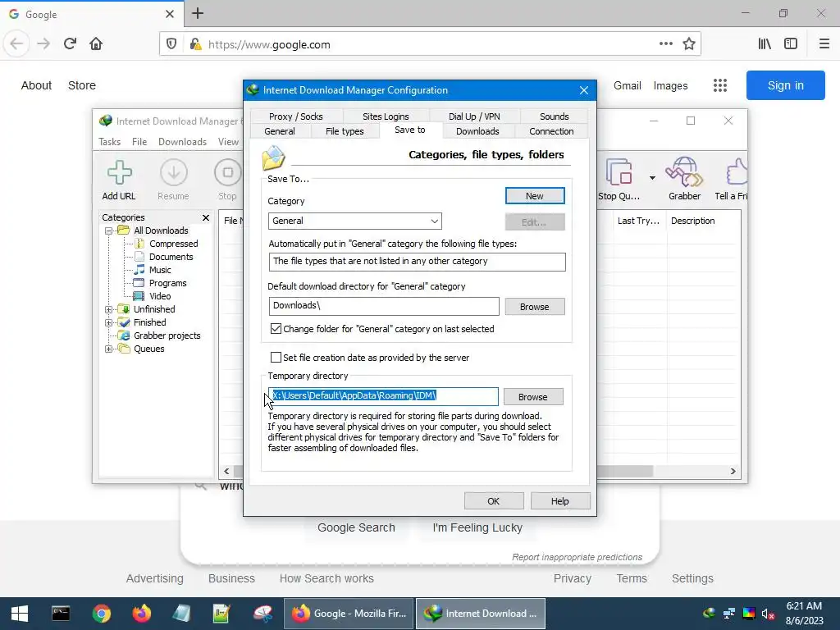Click the Help button in configuration dialog

click(559, 501)
